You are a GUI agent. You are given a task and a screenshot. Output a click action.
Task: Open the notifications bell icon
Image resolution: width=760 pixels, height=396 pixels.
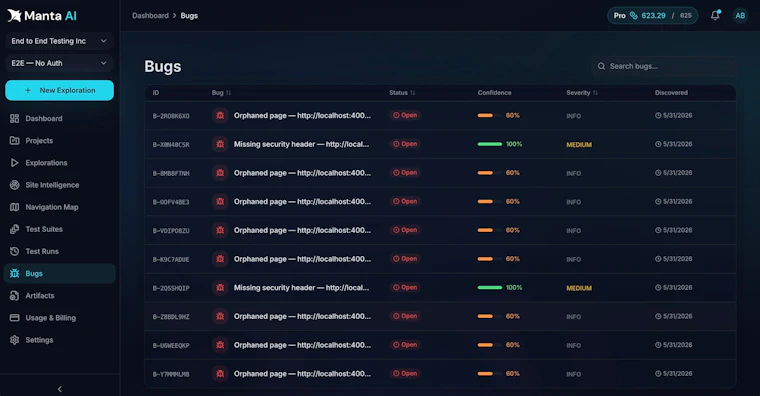point(715,16)
